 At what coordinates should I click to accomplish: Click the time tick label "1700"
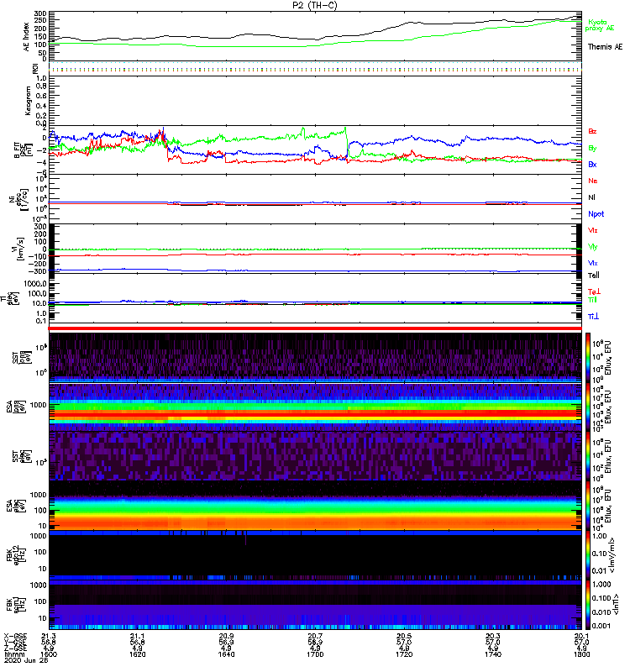[315, 654]
